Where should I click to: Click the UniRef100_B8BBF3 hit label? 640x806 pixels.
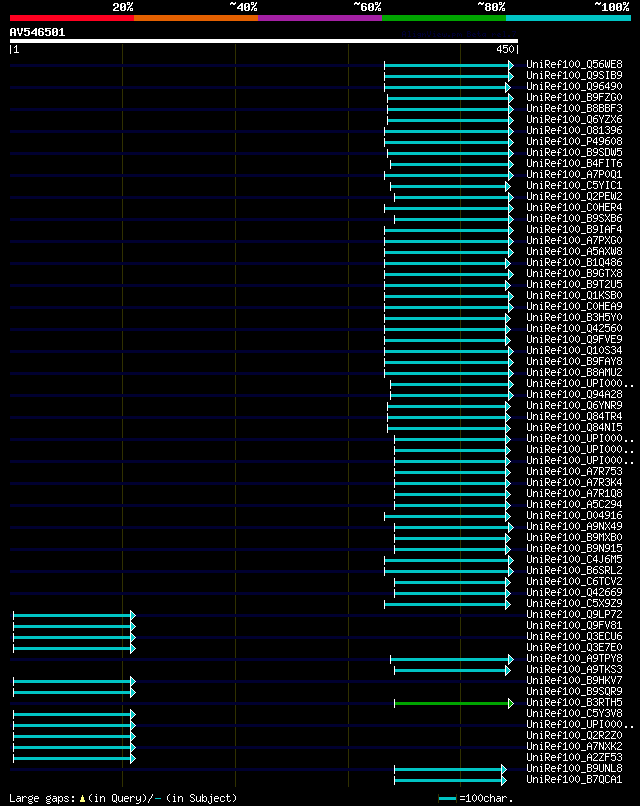[574, 108]
